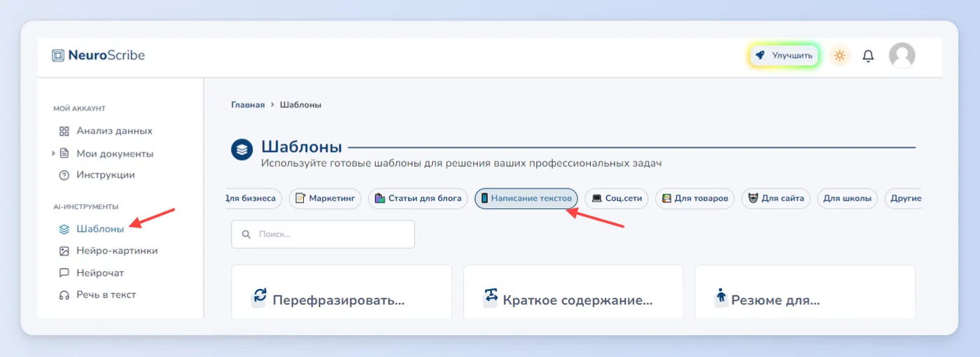Select the Для школы category chip

tap(847, 199)
